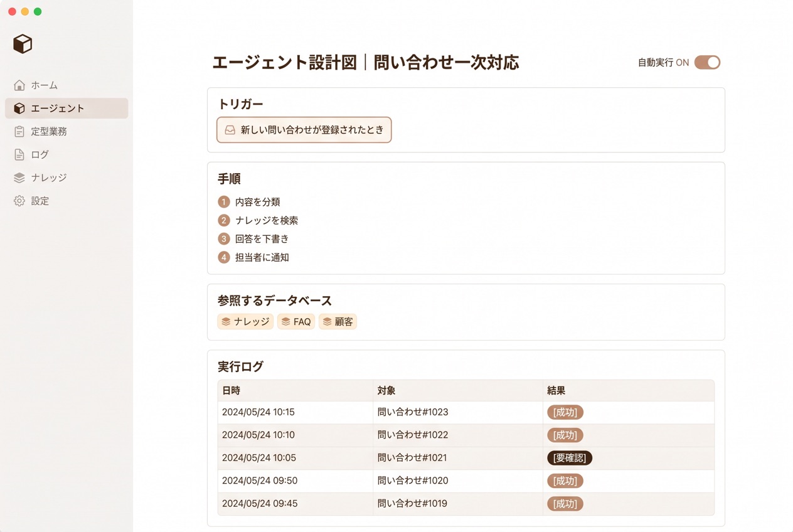This screenshot has height=532, width=793.
Task: Toggle the 自動実行 ON switch
Action: pyautogui.click(x=707, y=63)
